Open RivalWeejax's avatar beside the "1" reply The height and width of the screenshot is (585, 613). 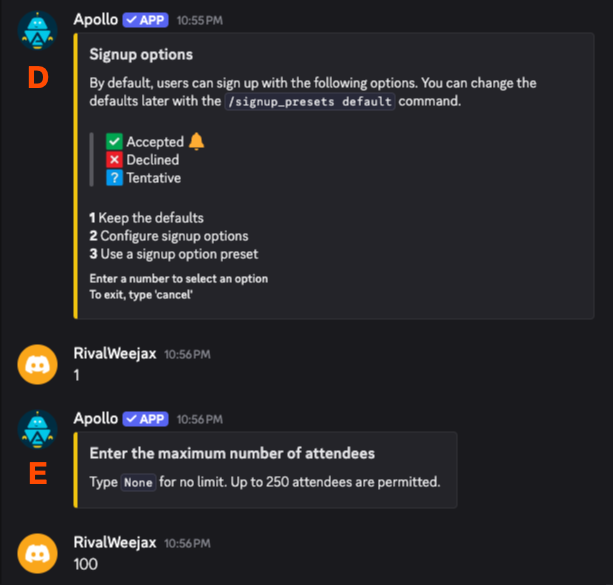[x=38, y=364]
